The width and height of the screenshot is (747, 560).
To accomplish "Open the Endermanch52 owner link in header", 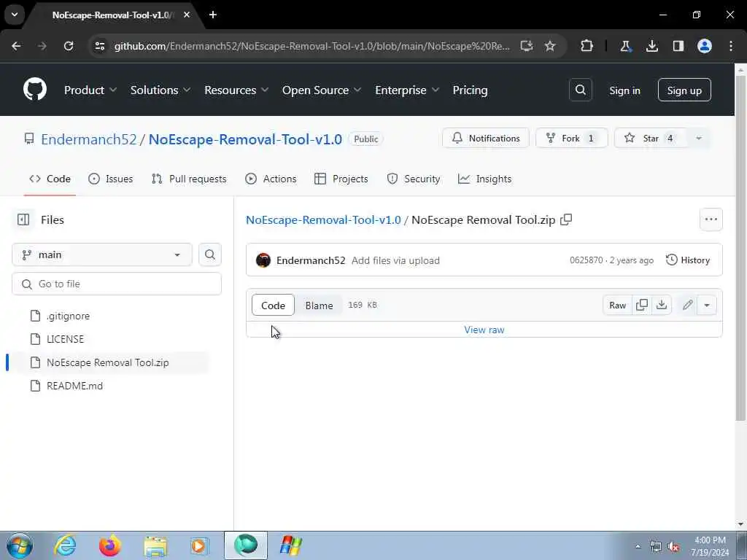I will click(88, 139).
